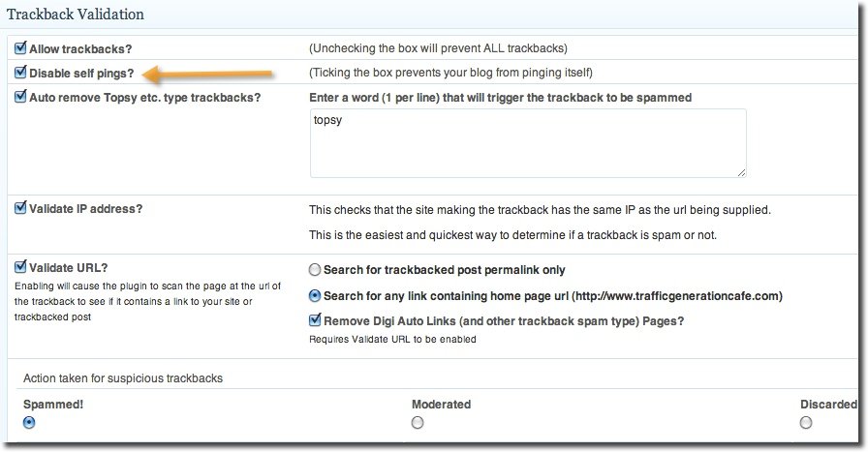Screen dimensions: 868x452
Task: Toggle the Validate URL checkbox
Action: [x=21, y=268]
